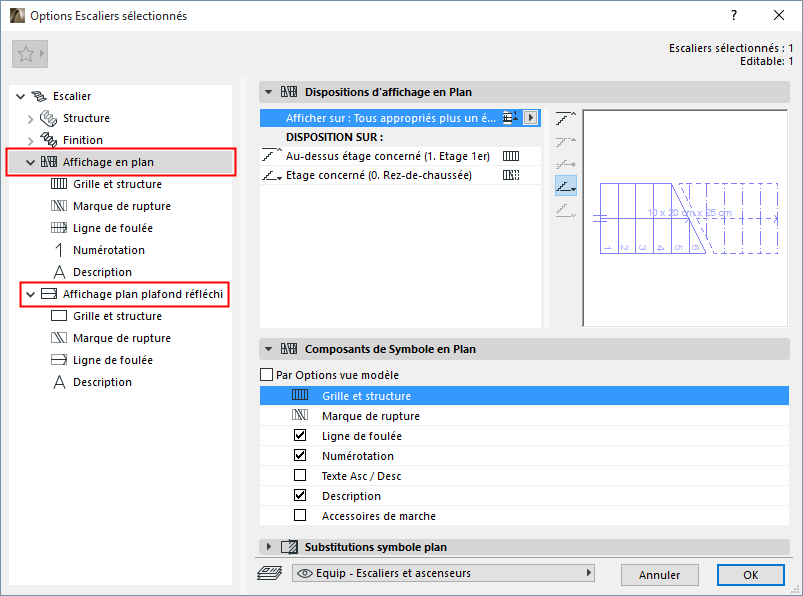This screenshot has height=596, width=803.
Task: Click the layer icon beside layer dropdown
Action: tap(269, 573)
